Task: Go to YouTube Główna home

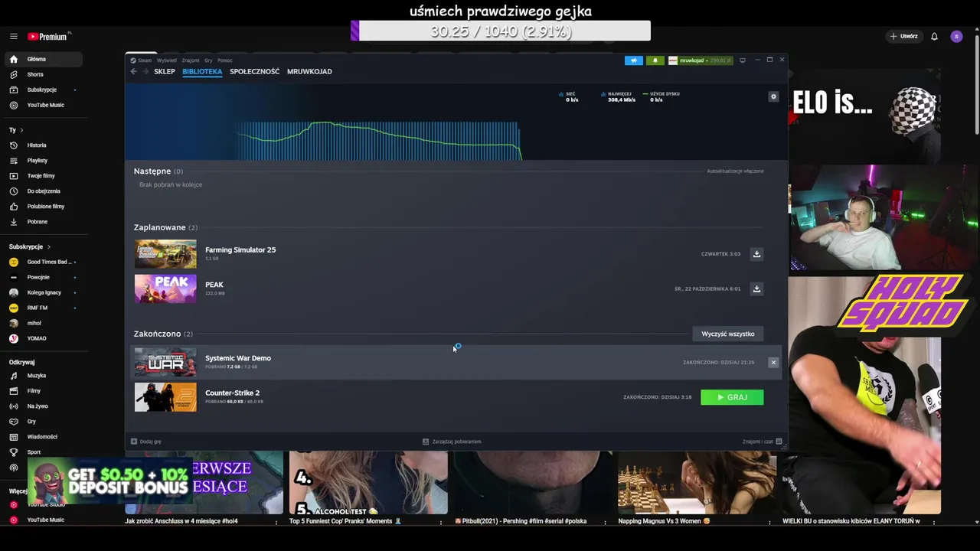Action: click(43, 59)
